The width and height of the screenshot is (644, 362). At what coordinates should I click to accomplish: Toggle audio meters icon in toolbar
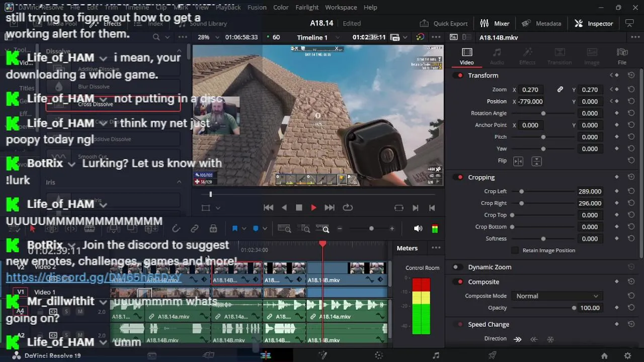point(435,229)
